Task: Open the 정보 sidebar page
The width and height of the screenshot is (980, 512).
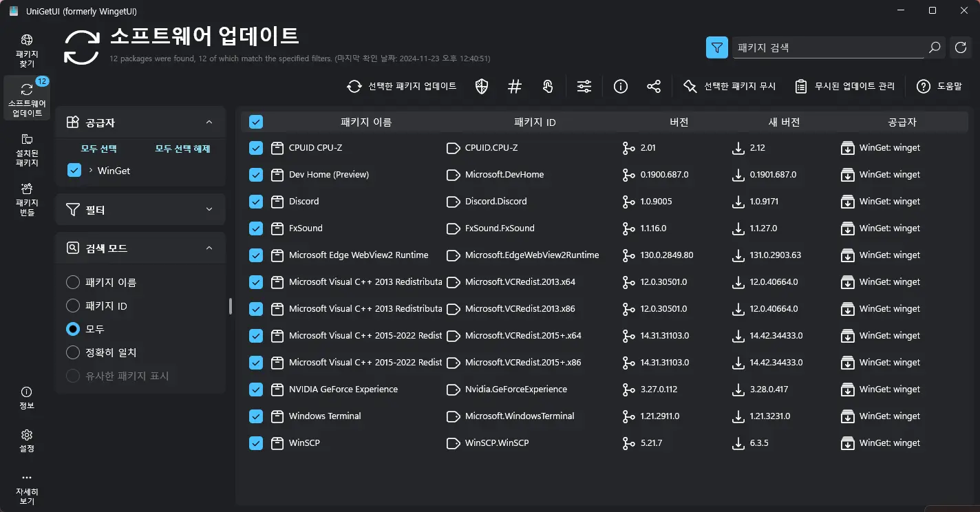Action: tap(27, 398)
